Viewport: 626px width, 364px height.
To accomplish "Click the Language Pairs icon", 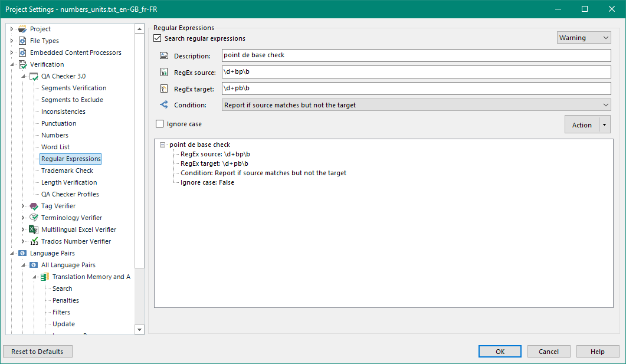I will click(22, 253).
